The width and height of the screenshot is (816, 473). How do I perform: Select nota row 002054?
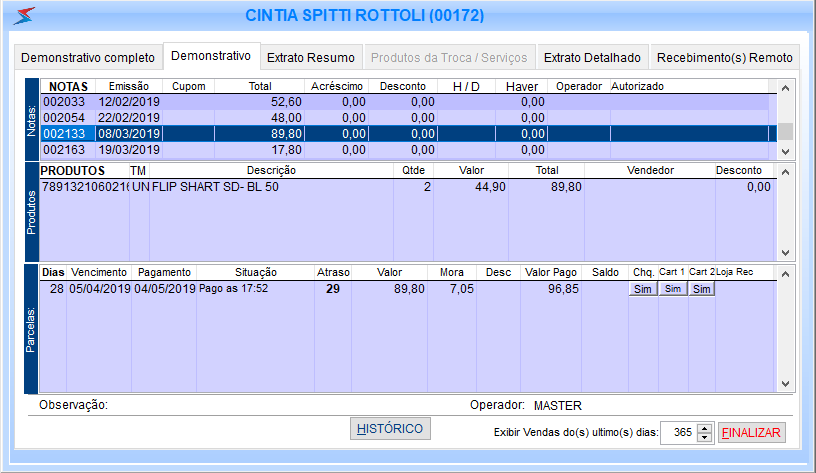point(405,118)
